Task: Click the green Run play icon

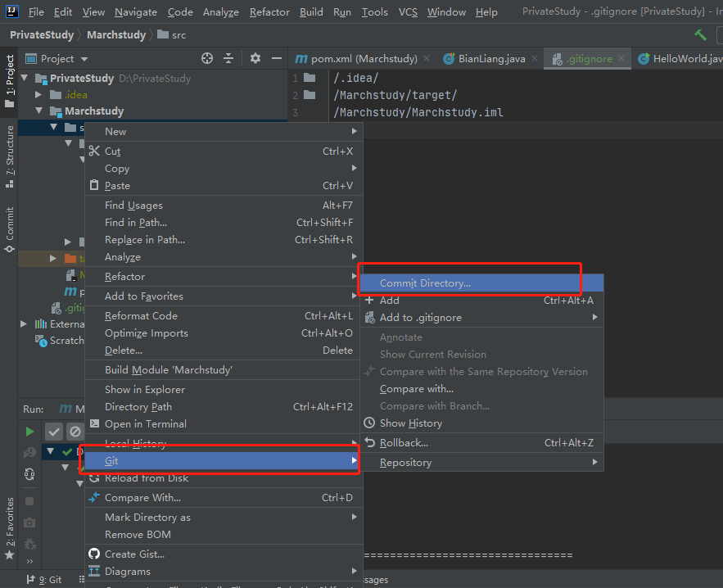Action: 30,432
